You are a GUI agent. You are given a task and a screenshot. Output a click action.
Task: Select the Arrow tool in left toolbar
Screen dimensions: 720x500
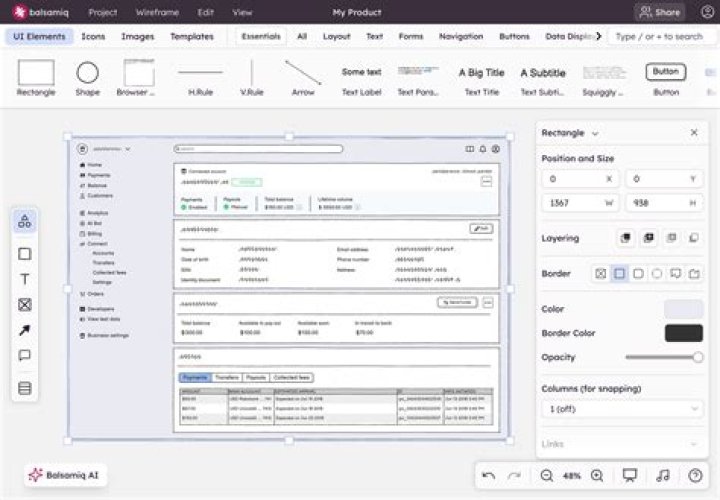(25, 330)
